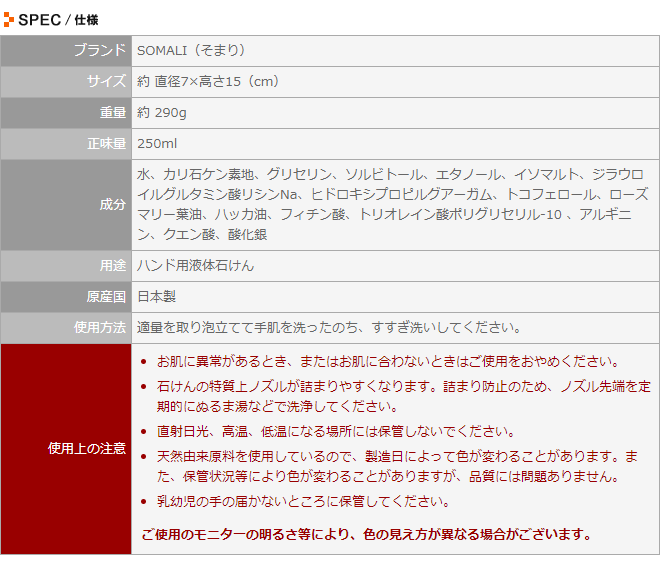Viewport: 660px width, 565px height.
Task: Click the bold ご使用のモニター notice text
Action: coord(366,533)
